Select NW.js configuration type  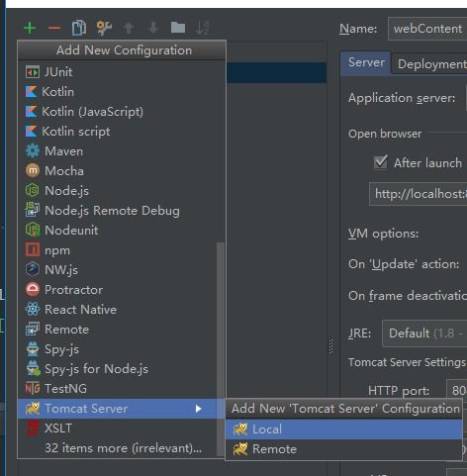[117, 270]
